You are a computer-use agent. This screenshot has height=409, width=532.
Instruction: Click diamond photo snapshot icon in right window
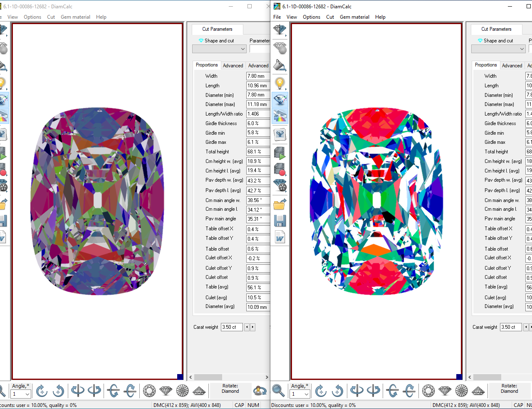point(280,134)
